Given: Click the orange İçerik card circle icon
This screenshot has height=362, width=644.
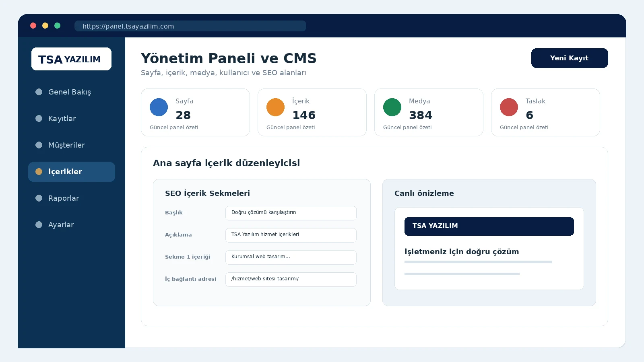Looking at the screenshot, I should click(275, 107).
